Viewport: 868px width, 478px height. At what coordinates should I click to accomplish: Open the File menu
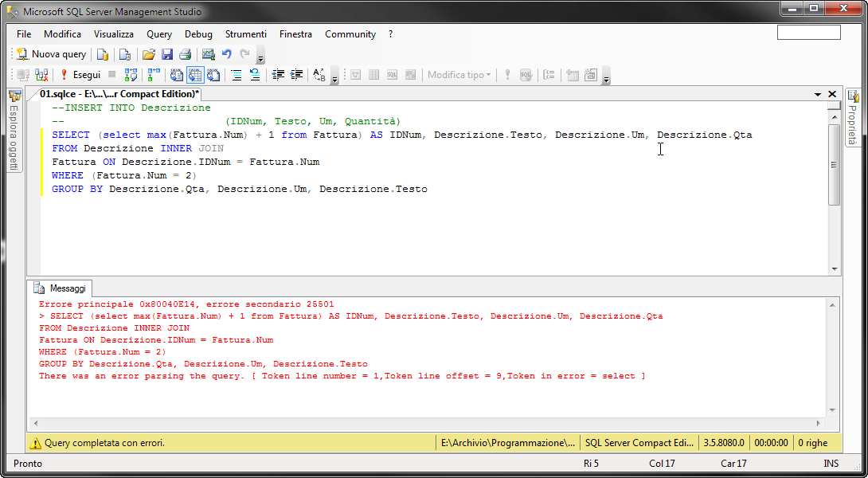tap(24, 33)
